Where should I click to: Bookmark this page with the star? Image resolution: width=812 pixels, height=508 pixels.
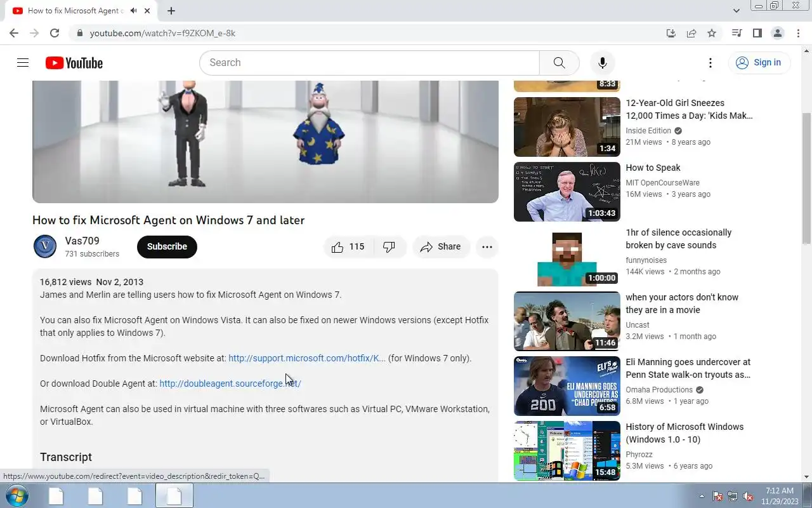[712, 33]
